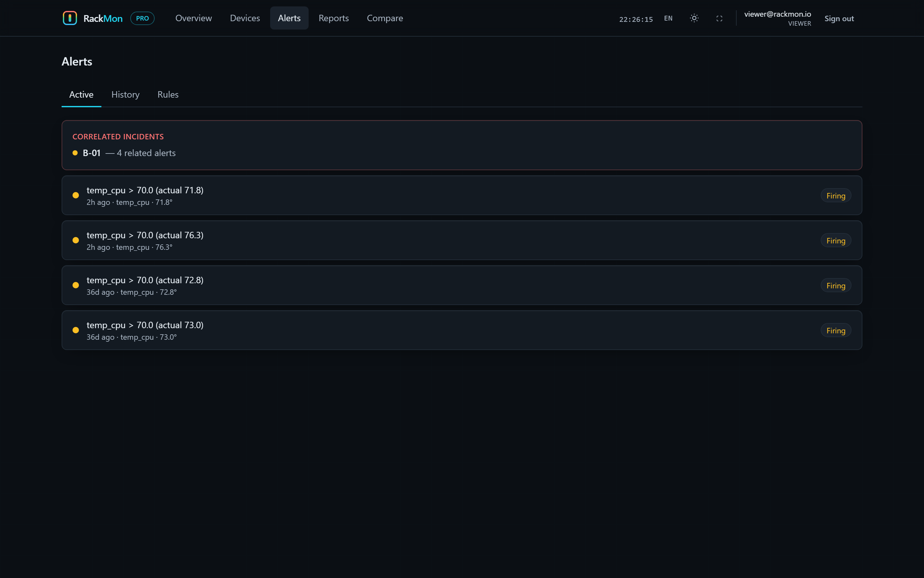Click the PRO badge
Viewport: 924px width, 578px height.
pos(142,18)
